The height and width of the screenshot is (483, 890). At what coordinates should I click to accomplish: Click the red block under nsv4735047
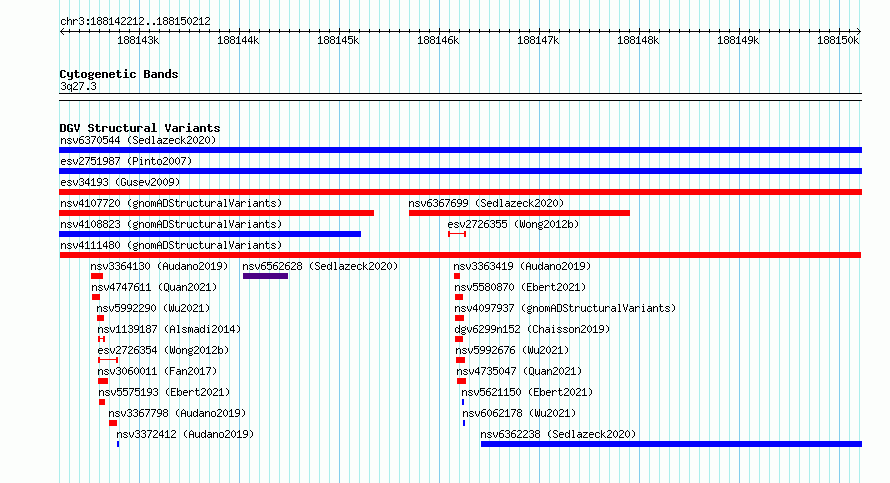click(x=461, y=381)
